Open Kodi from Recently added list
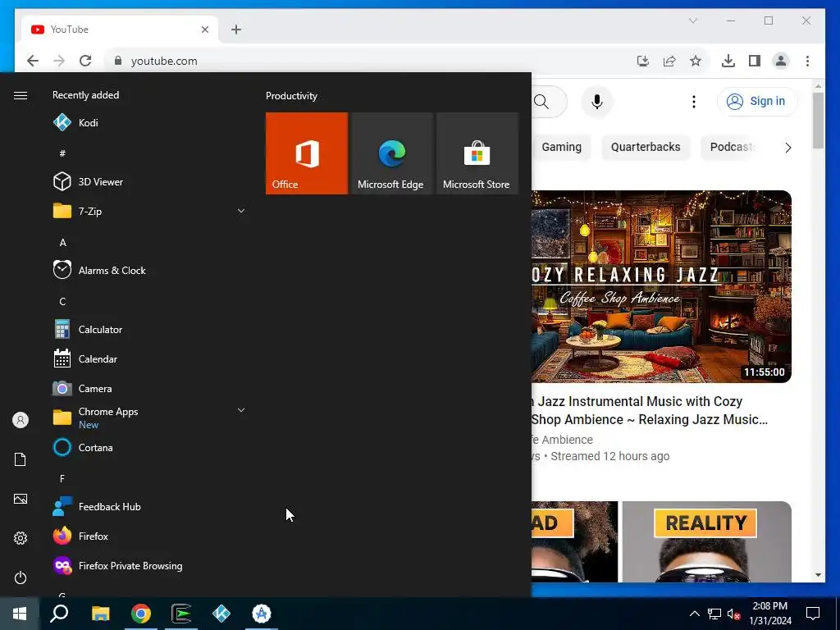The height and width of the screenshot is (630, 840). 150,123
